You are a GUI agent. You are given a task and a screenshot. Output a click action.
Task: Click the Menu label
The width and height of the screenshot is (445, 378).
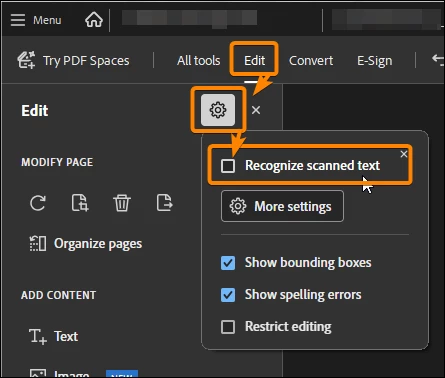(47, 20)
